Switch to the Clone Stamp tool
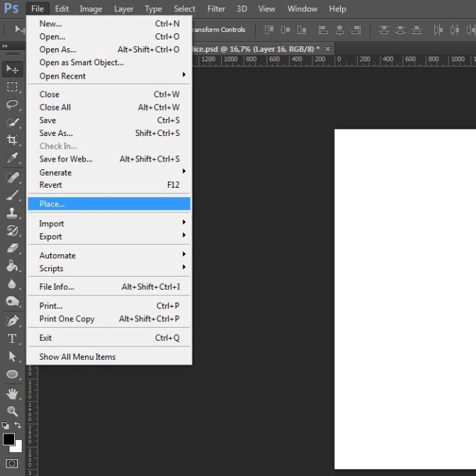The width and height of the screenshot is (476, 476). click(x=12, y=212)
